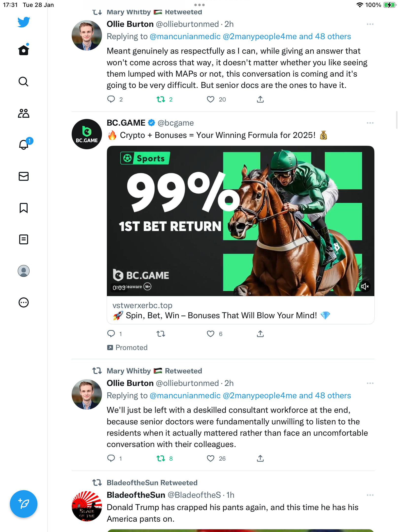
Task: Open Profile avatar icon in sidebar
Action: (x=24, y=271)
